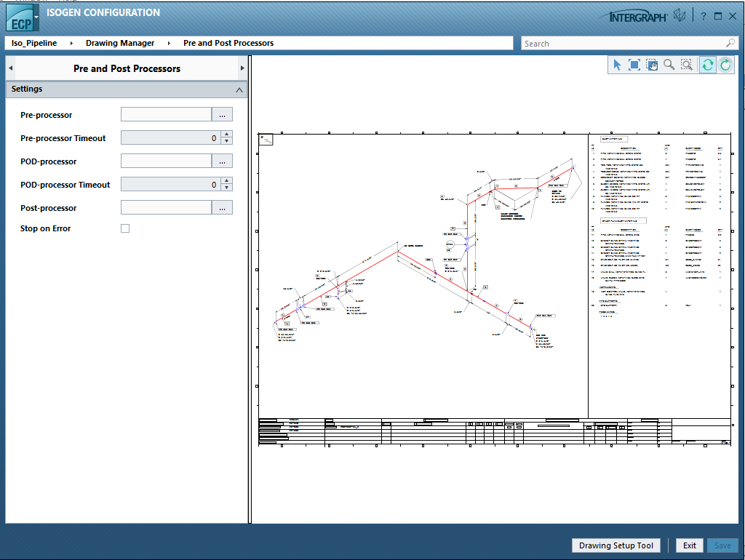Click Pre and Post Processors breadcrumb
This screenshot has width=745, height=560.
(x=228, y=43)
